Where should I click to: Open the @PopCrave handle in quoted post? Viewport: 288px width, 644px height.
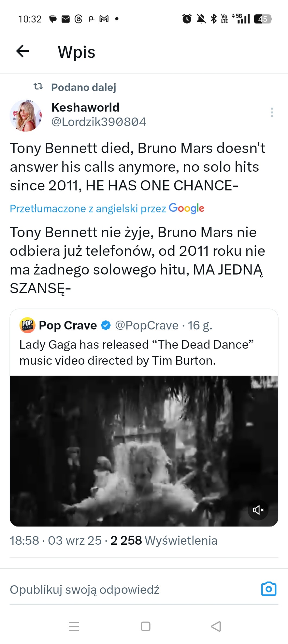pos(147,325)
